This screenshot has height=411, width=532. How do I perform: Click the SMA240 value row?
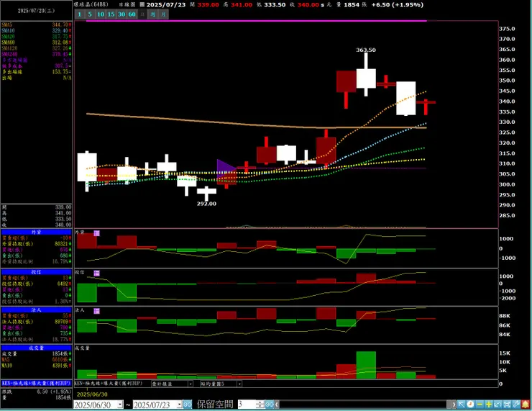pyautogui.click(x=36, y=54)
